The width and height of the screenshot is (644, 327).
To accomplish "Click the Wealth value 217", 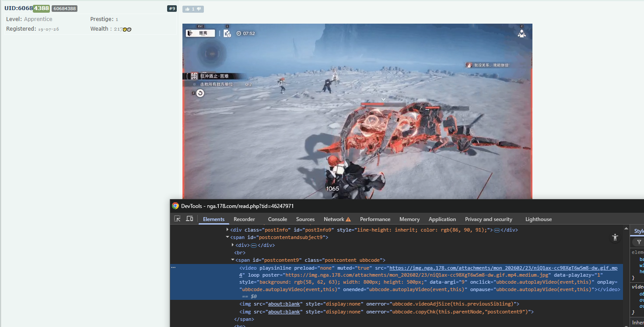I will point(118,29).
